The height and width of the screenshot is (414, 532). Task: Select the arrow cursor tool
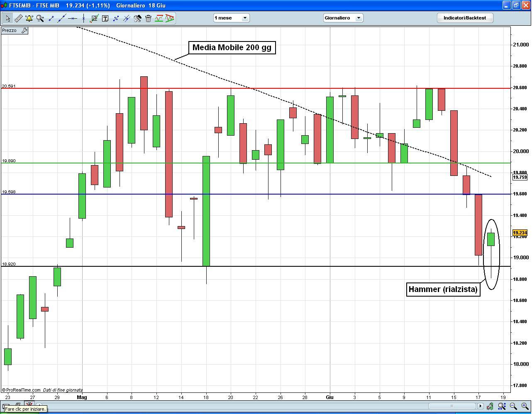[x=7, y=18]
